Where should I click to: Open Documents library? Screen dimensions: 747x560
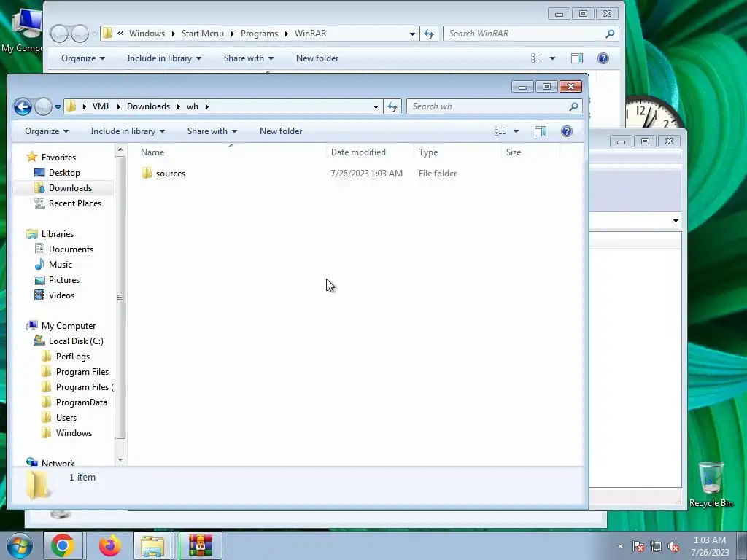71,249
